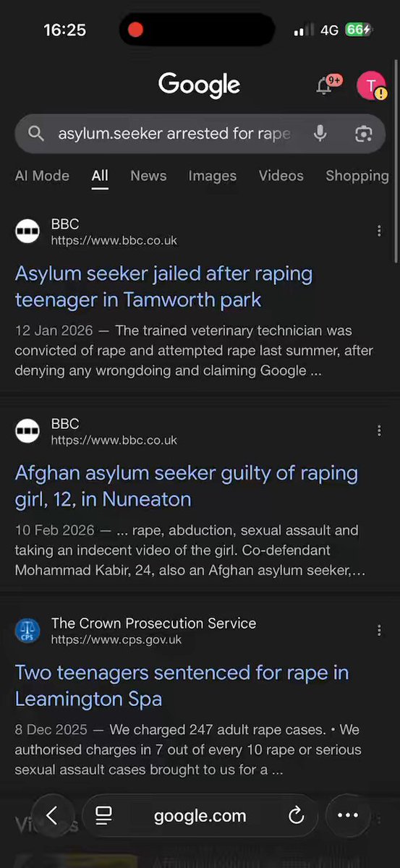Tap the magnifying glass search icon
The width and height of the screenshot is (400, 868).
[36, 133]
